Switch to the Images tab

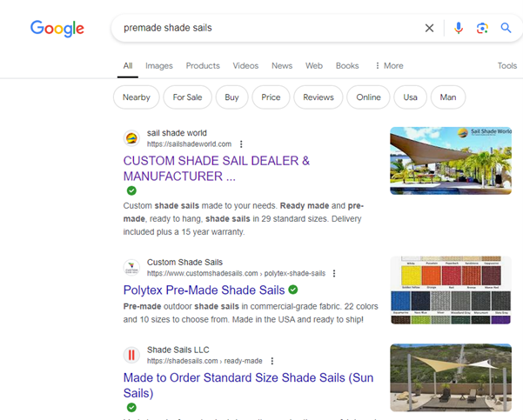159,66
